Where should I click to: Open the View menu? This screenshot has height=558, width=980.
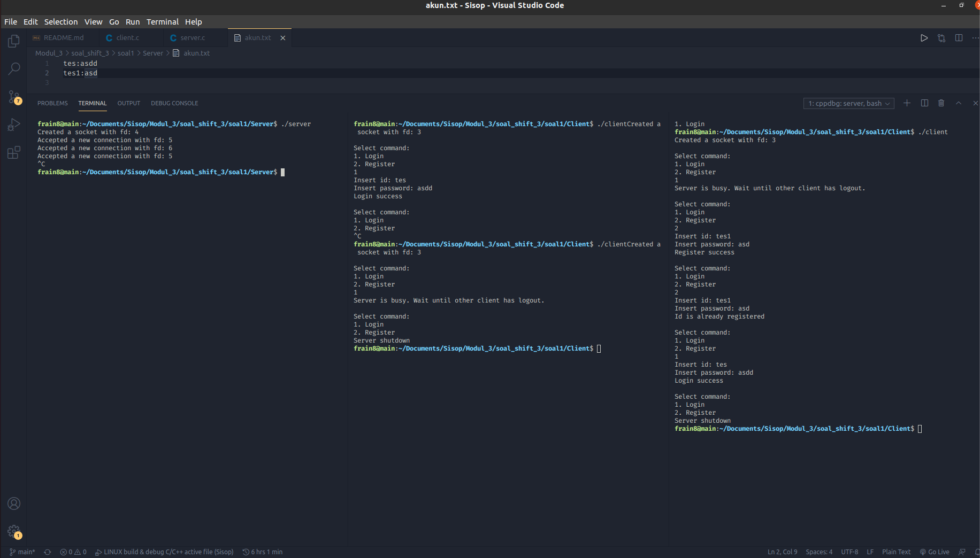93,22
